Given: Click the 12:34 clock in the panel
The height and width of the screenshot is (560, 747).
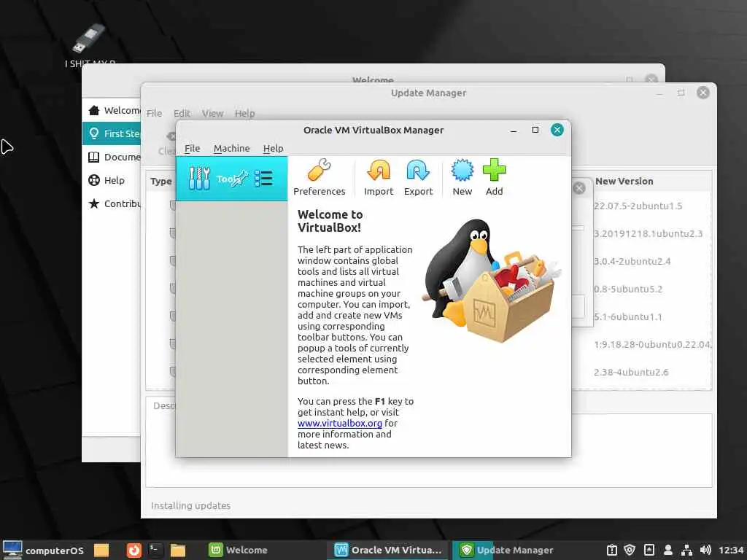Looking at the screenshot, I should pos(731,550).
